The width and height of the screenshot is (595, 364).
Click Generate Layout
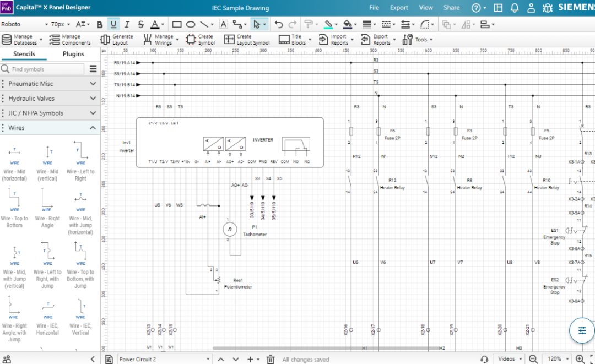117,40
